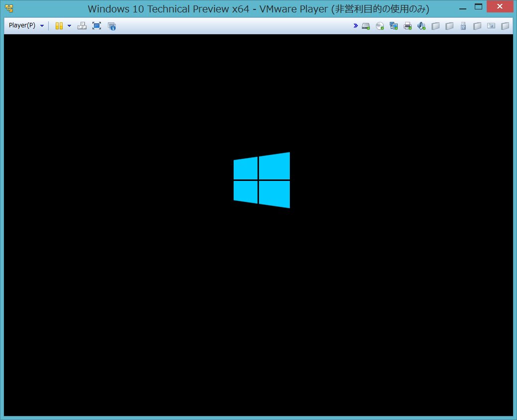This screenshot has height=420, width=517.
Task: Minimize the VMware Player window
Action: coord(463,8)
